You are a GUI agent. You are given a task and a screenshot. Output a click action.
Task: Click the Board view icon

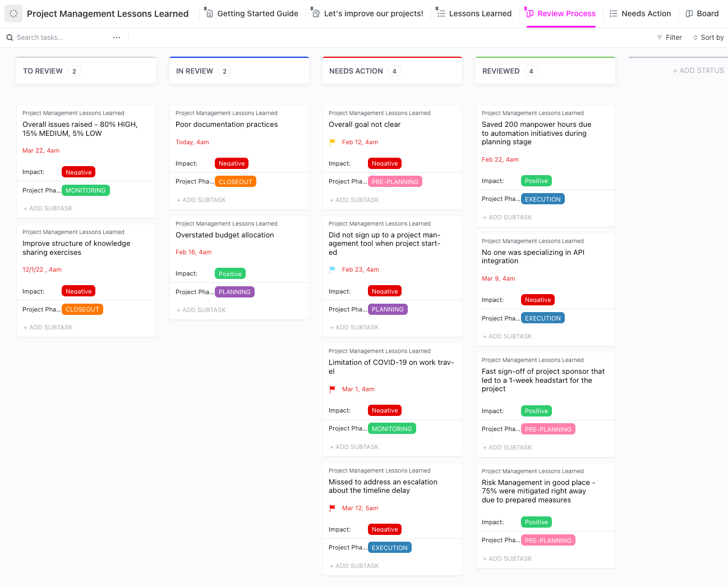pyautogui.click(x=689, y=13)
